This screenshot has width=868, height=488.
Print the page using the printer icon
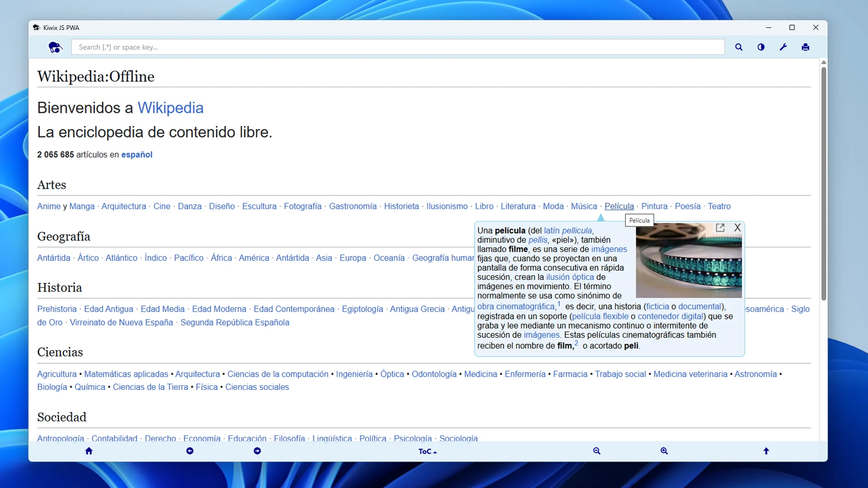(806, 47)
